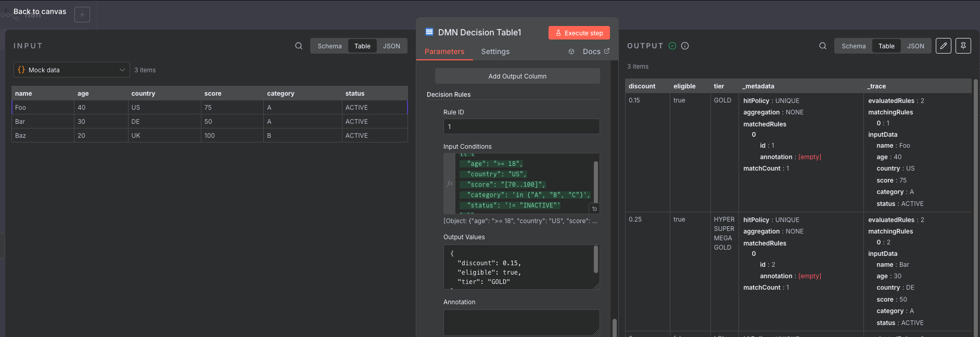Click the Input Conditions editor scrollbar
The height and width of the screenshot is (337, 980).
596,181
